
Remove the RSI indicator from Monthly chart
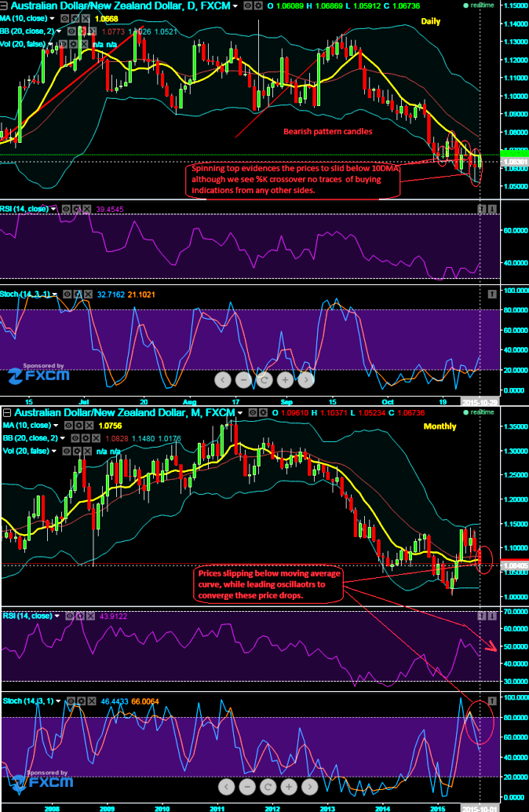point(90,616)
